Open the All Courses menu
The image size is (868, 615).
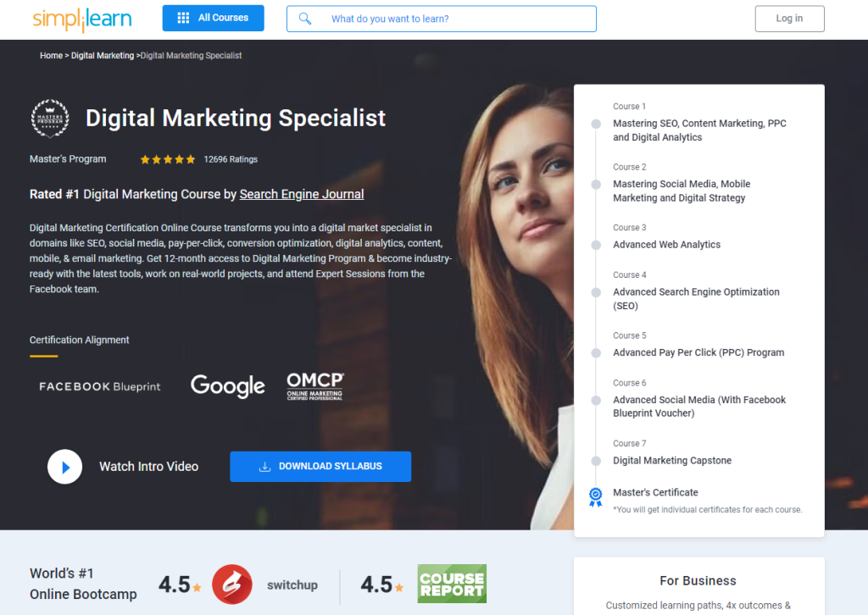pyautogui.click(x=213, y=17)
